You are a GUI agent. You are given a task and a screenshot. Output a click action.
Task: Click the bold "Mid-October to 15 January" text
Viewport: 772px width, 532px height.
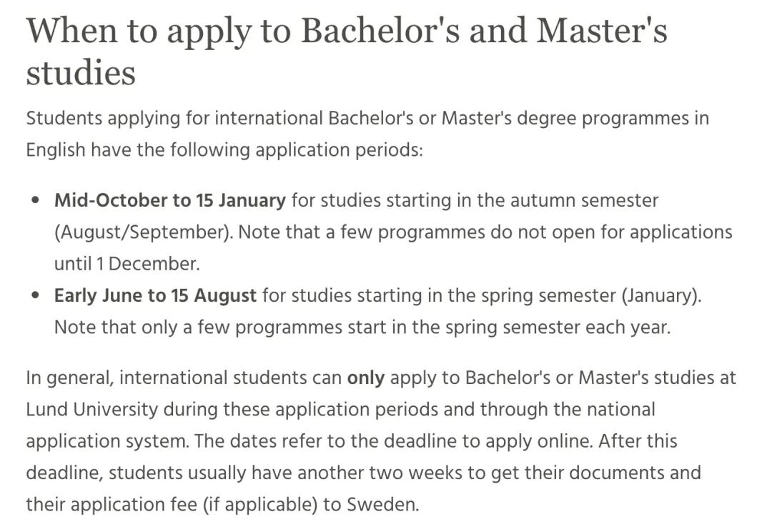coord(169,200)
